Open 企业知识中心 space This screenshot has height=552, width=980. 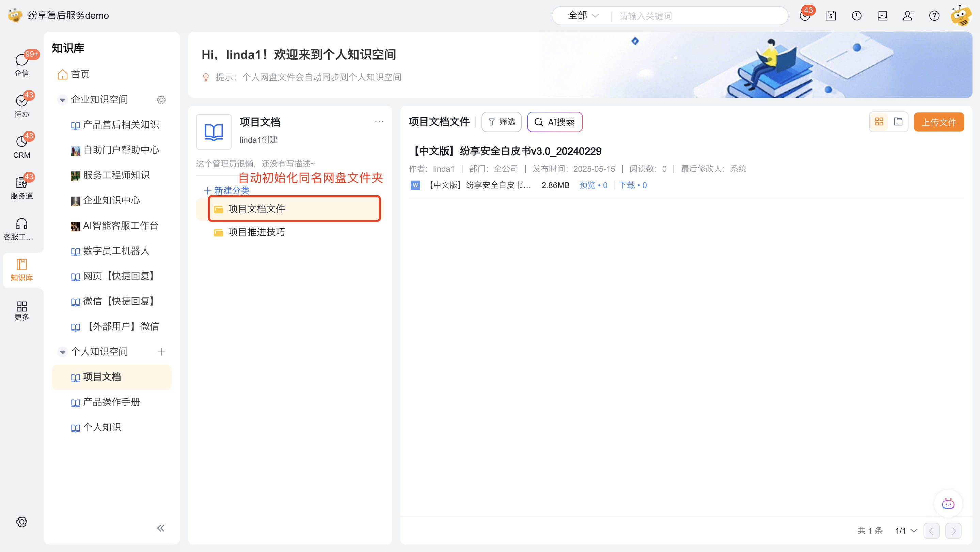click(x=105, y=200)
